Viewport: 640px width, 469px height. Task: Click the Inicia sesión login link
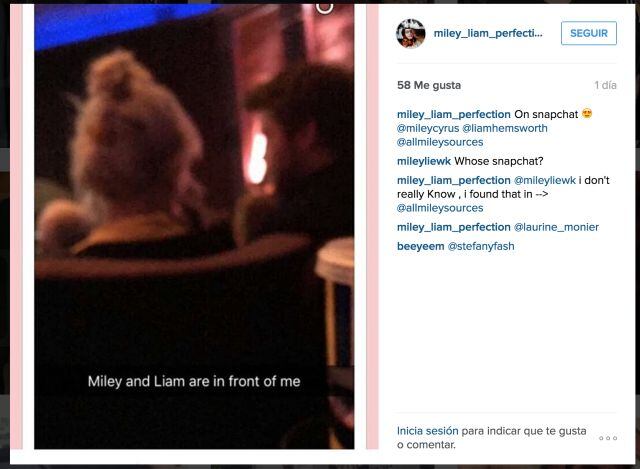(427, 431)
